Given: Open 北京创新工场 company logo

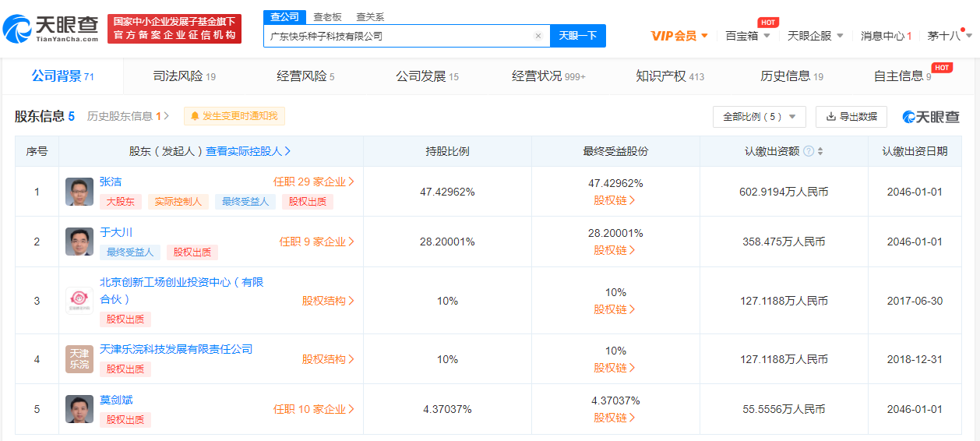Looking at the screenshot, I should pyautogui.click(x=79, y=301).
